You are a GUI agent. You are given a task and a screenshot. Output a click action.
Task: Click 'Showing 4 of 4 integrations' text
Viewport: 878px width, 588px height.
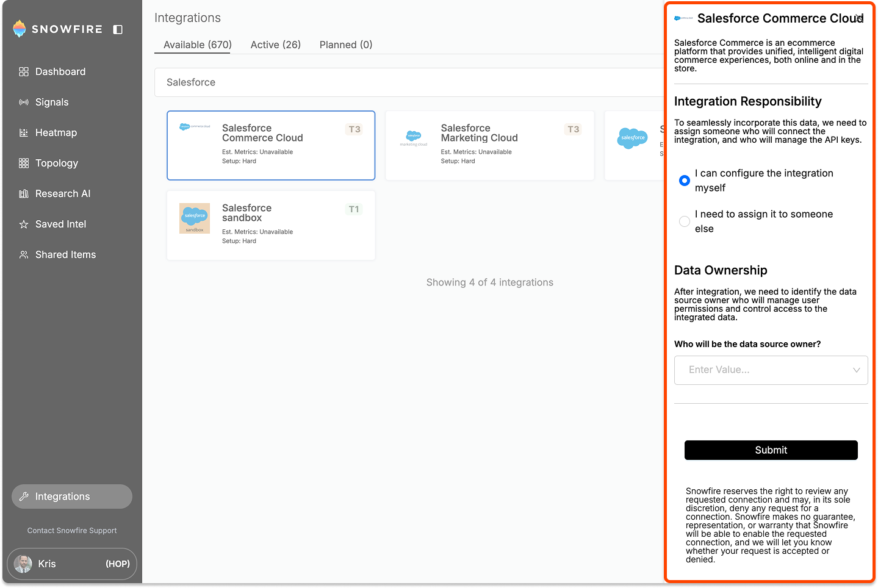(490, 282)
